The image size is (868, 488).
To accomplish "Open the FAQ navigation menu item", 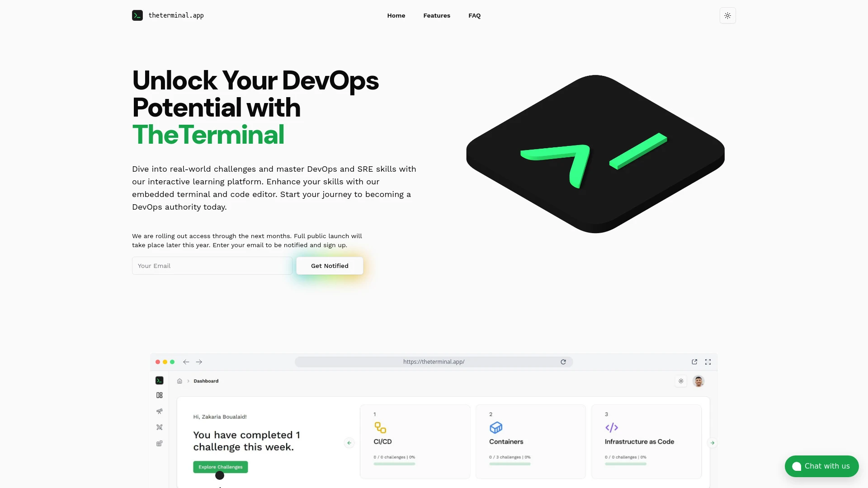I will 475,15.
